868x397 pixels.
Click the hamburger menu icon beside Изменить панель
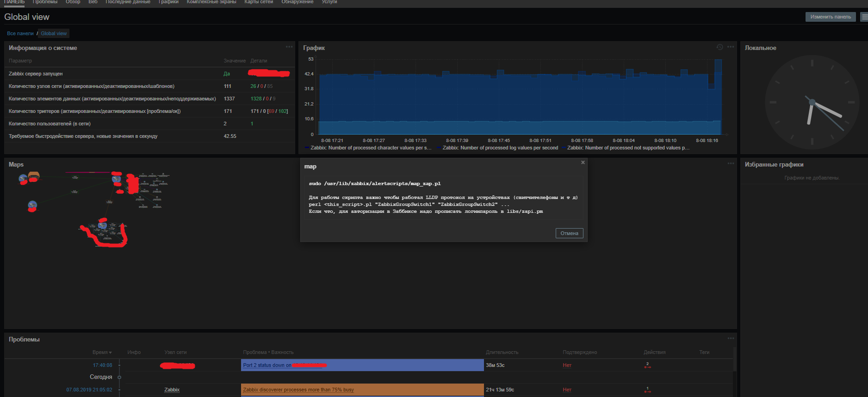[x=864, y=17]
